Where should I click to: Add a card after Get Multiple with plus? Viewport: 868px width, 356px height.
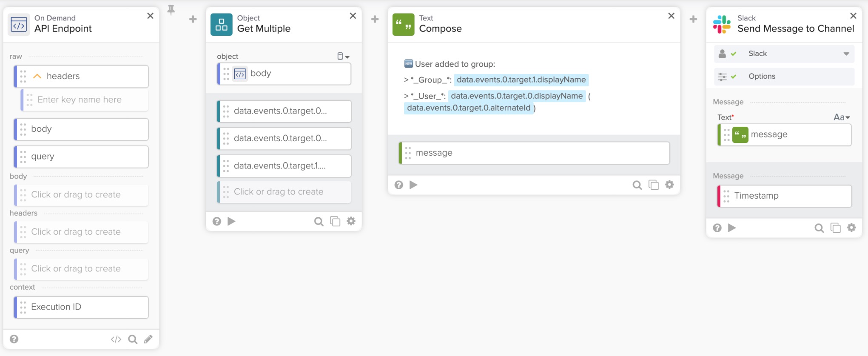[375, 19]
